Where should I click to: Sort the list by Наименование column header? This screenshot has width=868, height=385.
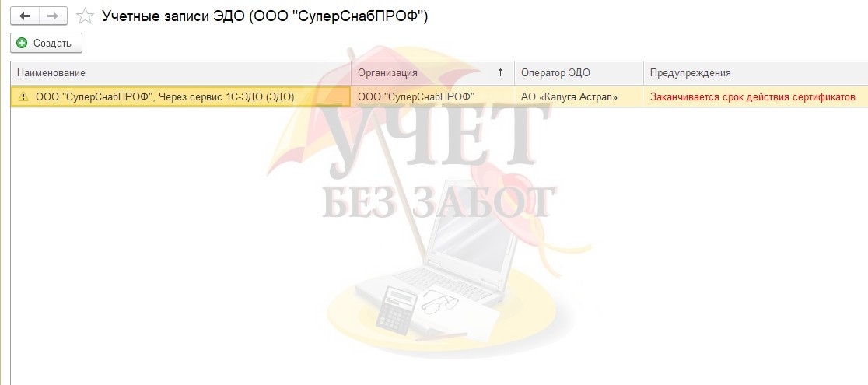click(x=181, y=72)
